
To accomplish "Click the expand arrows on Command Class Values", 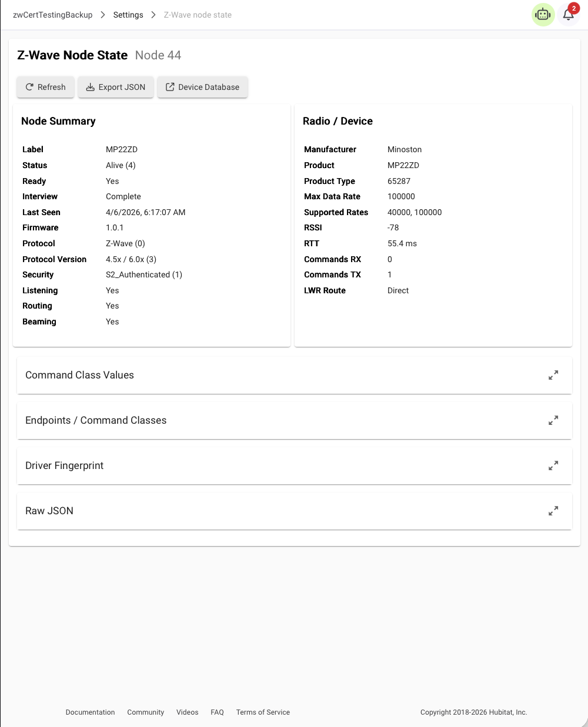I will pyautogui.click(x=553, y=375).
